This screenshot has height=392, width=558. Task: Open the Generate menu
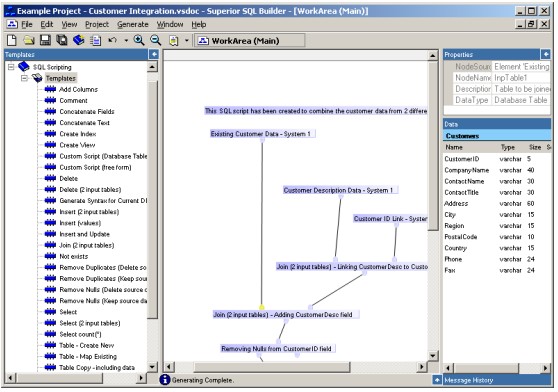pos(133,25)
